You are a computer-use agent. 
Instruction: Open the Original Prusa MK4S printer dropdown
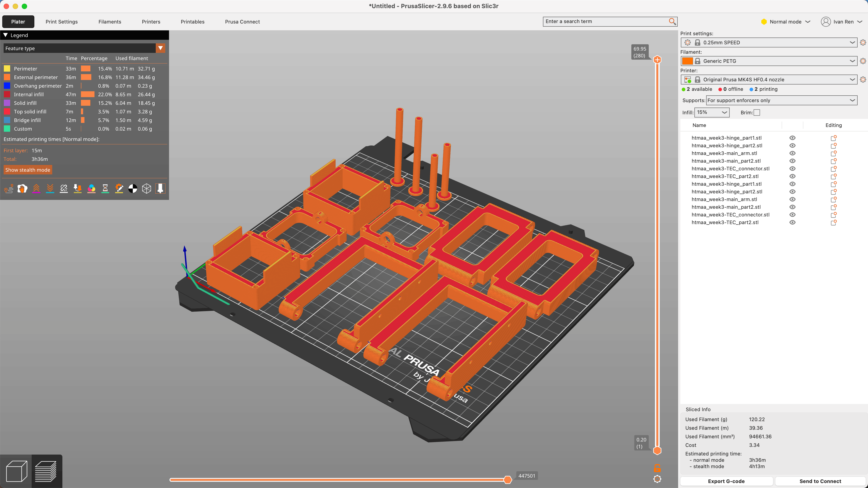pyautogui.click(x=769, y=80)
